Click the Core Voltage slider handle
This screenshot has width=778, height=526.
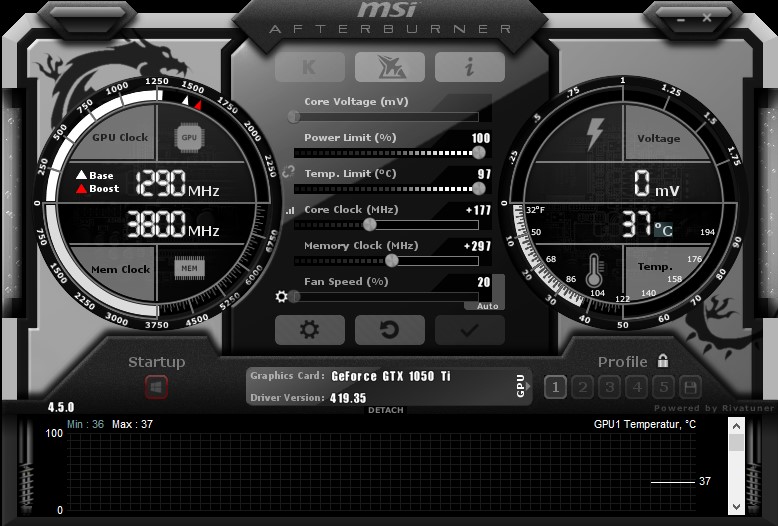tap(294, 117)
